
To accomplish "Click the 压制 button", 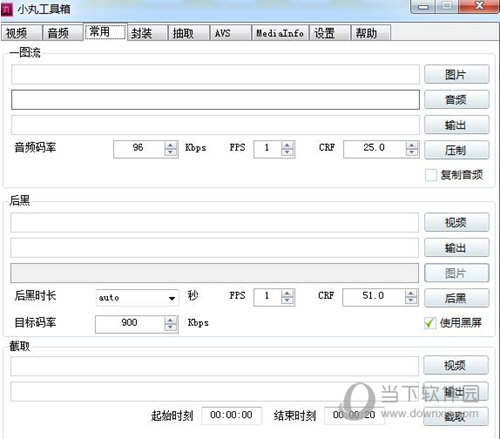I will [456, 150].
